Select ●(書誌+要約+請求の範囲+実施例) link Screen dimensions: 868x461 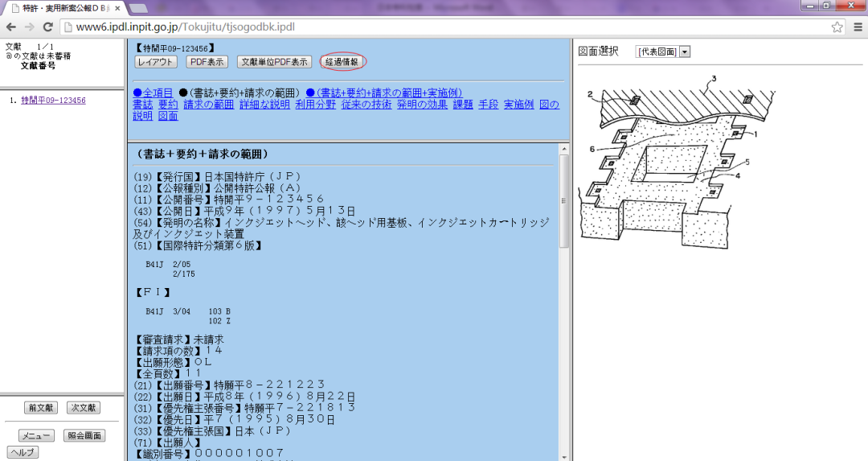coord(383,93)
